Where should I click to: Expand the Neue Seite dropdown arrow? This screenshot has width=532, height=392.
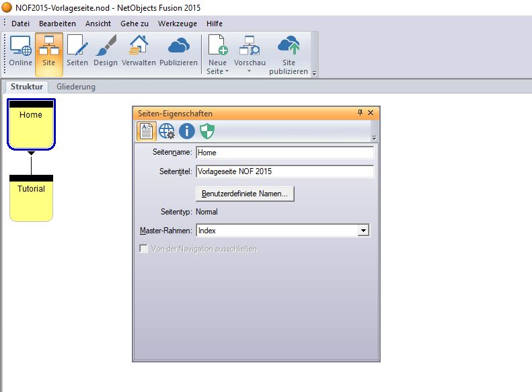point(227,71)
